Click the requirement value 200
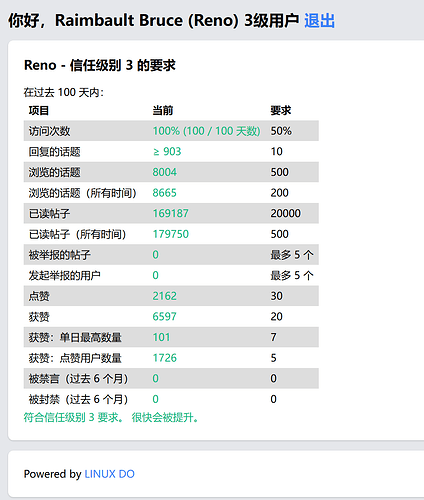424x500 pixels. (279, 193)
